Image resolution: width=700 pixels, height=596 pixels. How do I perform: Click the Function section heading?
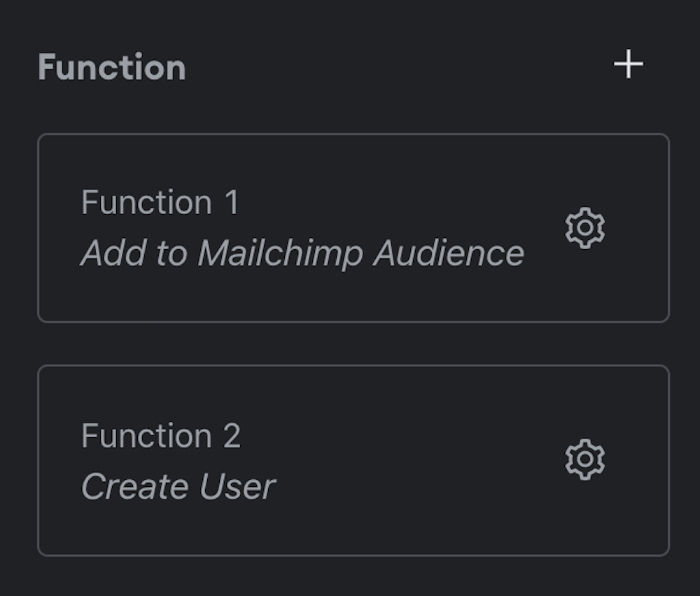tap(112, 67)
